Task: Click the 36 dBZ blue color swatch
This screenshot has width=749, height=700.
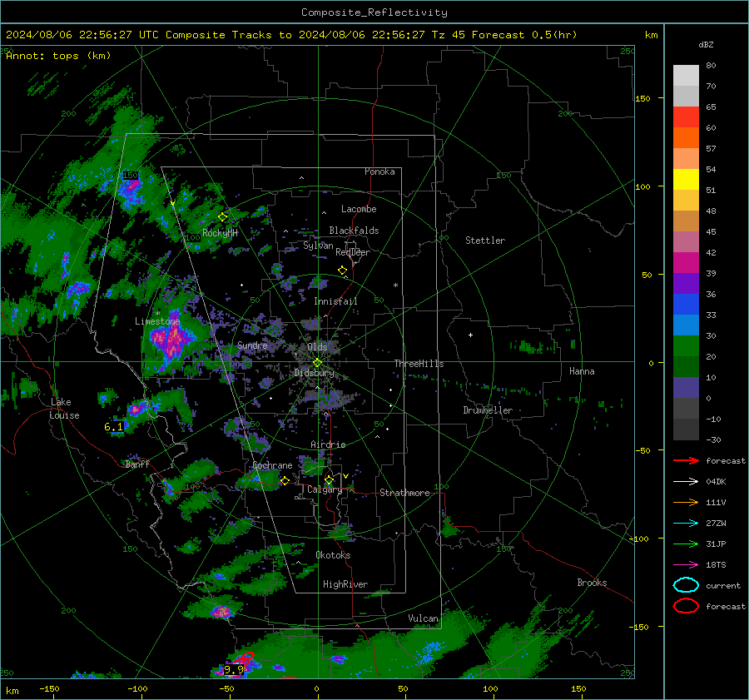Action: [x=686, y=304]
